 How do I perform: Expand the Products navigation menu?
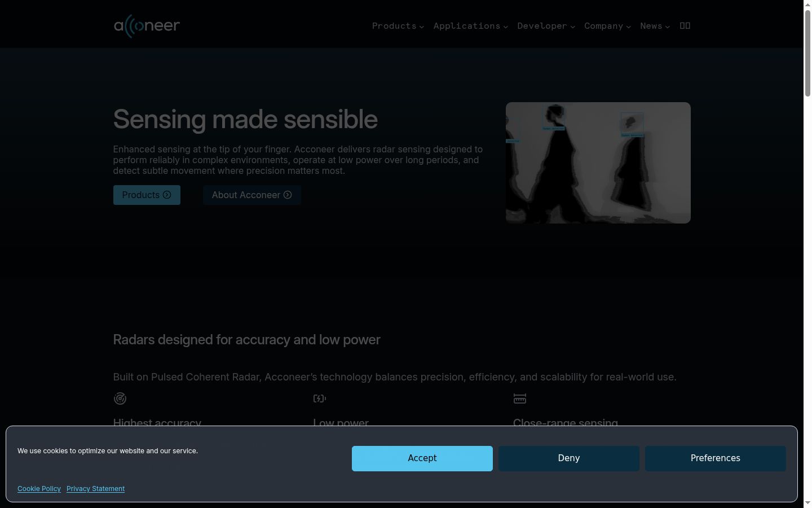tap(398, 26)
